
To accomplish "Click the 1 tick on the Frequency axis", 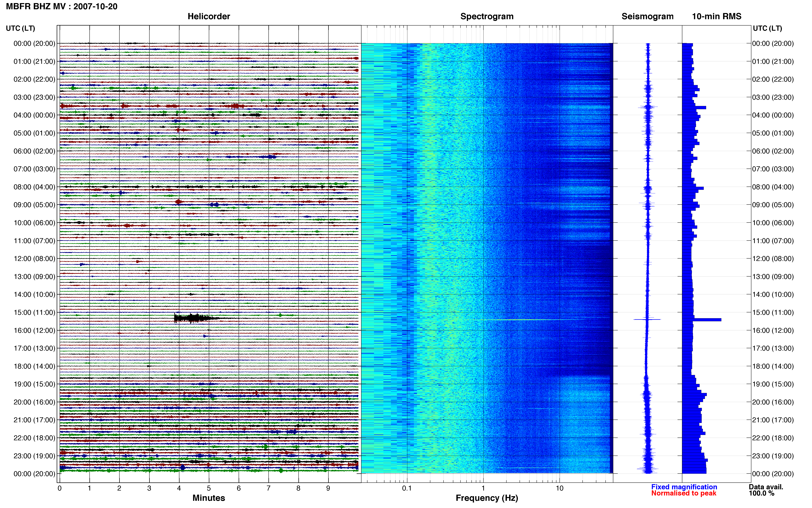I will [483, 488].
